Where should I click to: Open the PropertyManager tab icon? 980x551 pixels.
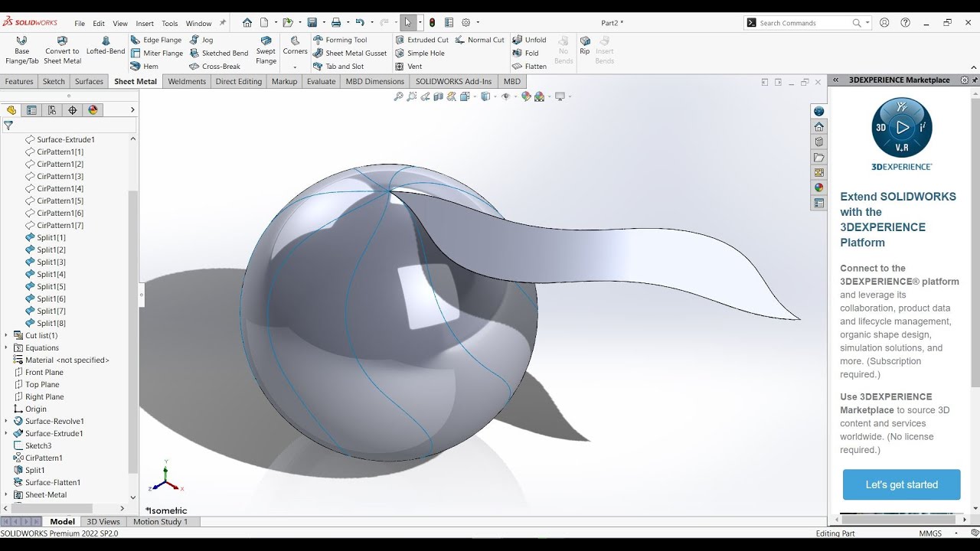31,110
